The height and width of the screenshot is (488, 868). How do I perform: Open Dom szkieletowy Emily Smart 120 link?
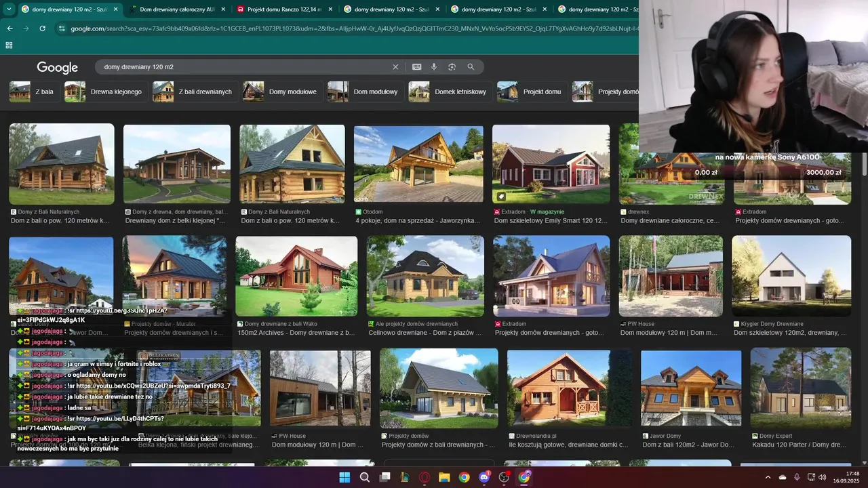coord(551,221)
